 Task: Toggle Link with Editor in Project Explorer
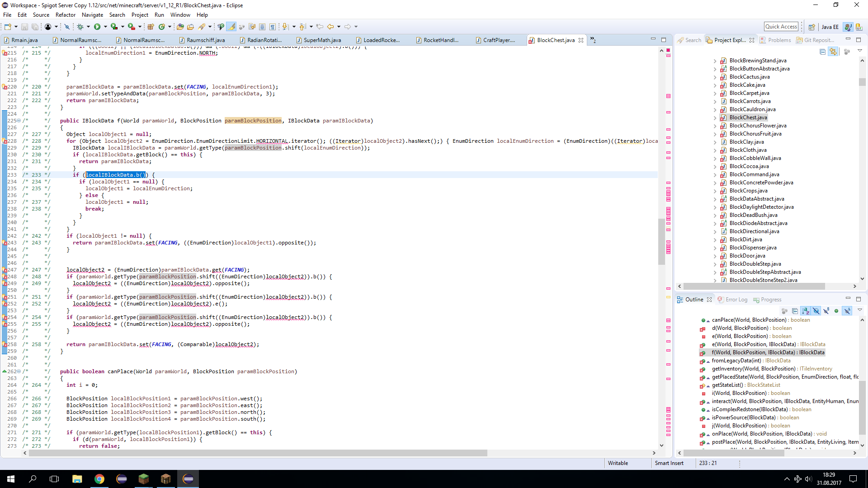(x=833, y=52)
